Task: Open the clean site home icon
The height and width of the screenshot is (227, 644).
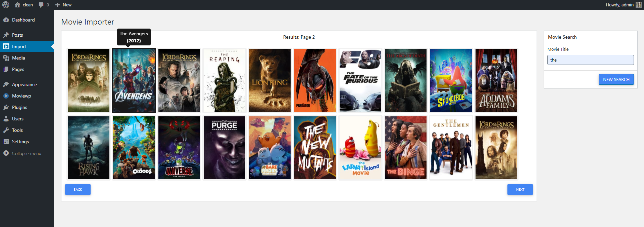Action: (x=17, y=5)
